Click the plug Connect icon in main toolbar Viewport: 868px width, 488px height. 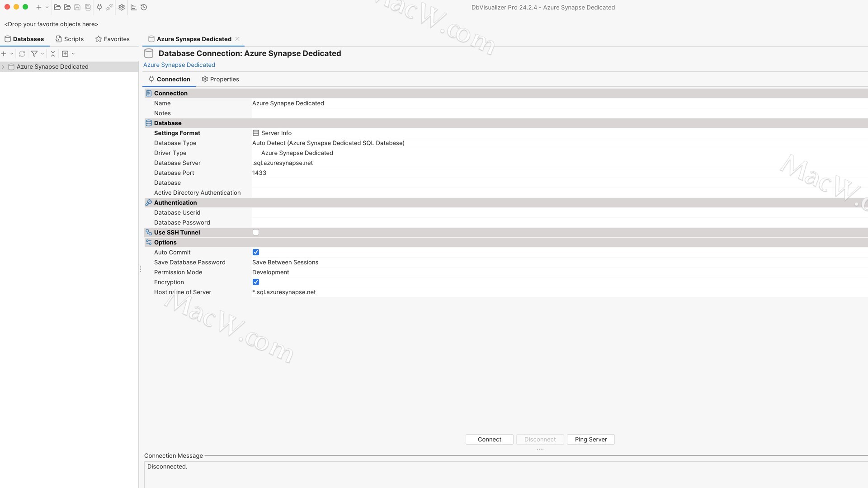(99, 7)
